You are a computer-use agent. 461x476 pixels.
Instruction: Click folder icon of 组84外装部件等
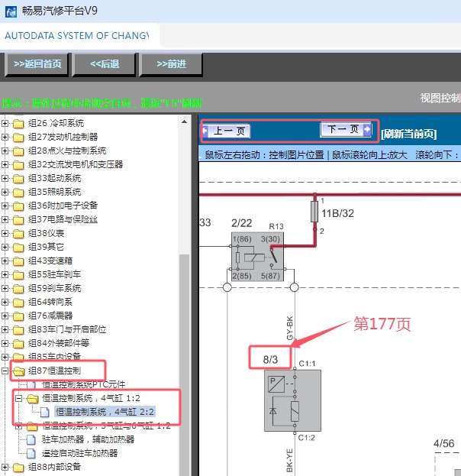click(18, 344)
